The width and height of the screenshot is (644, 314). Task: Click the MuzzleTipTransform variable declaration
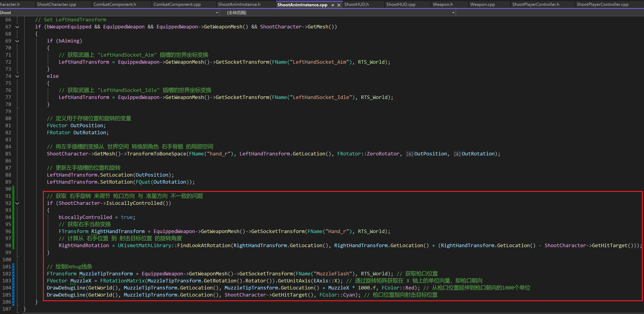[106, 274]
